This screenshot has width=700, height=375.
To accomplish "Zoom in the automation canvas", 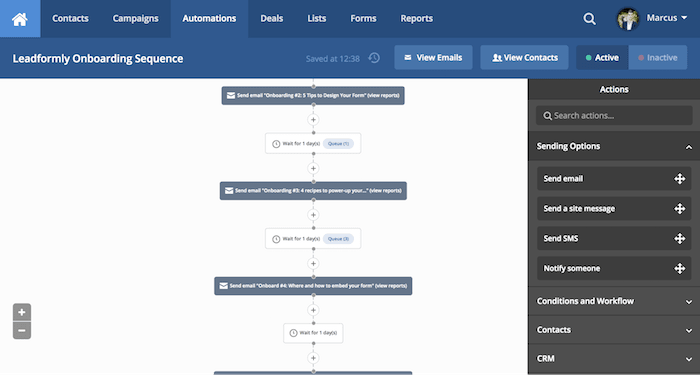I will pyautogui.click(x=22, y=312).
